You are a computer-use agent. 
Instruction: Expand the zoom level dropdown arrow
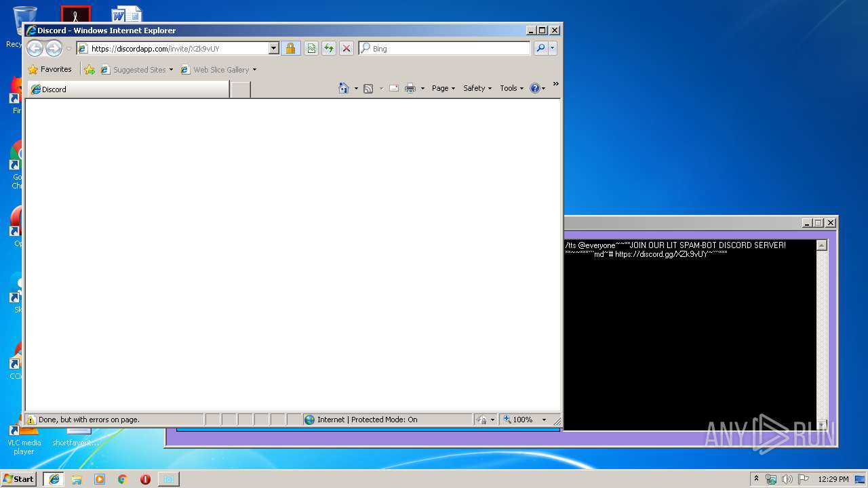pos(543,420)
